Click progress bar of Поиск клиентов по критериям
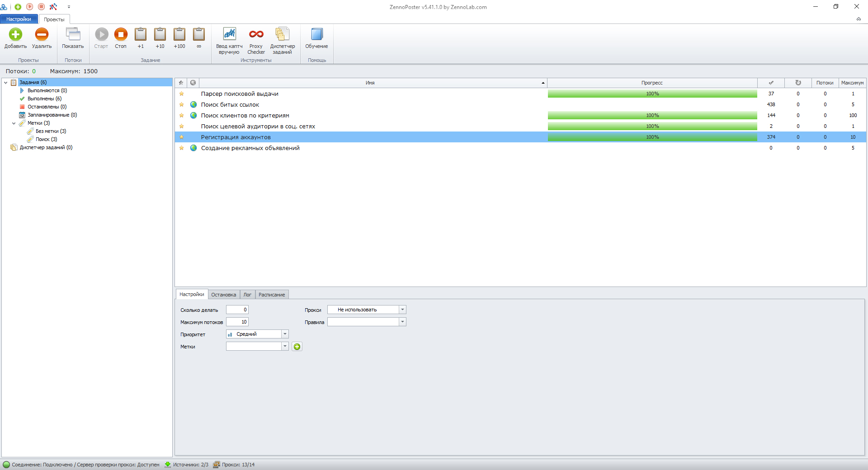This screenshot has height=470, width=868. coord(652,116)
